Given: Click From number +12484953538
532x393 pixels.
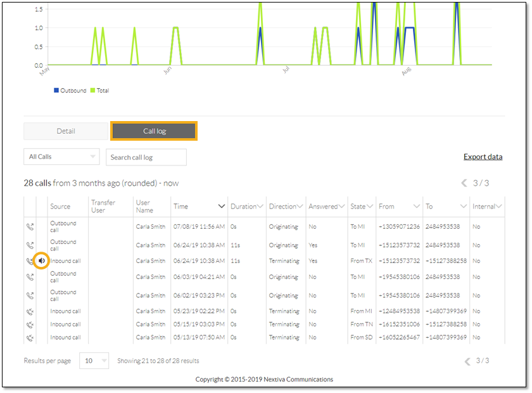Looking at the screenshot, I should tap(400, 311).
